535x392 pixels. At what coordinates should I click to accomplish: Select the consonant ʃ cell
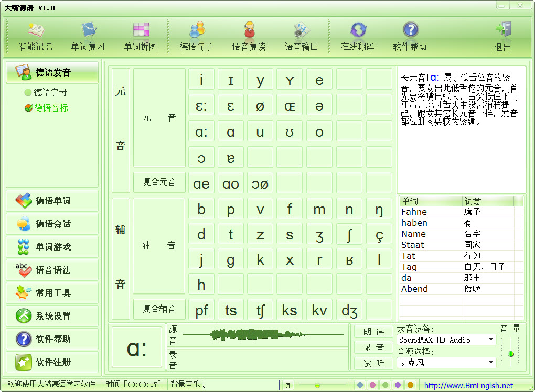click(349, 235)
